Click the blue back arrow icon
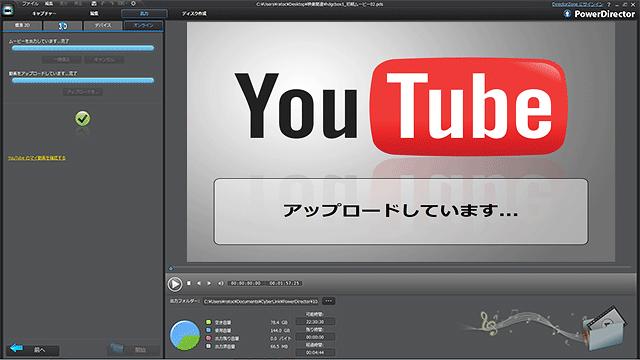This screenshot has height=360, width=640. click(x=16, y=348)
